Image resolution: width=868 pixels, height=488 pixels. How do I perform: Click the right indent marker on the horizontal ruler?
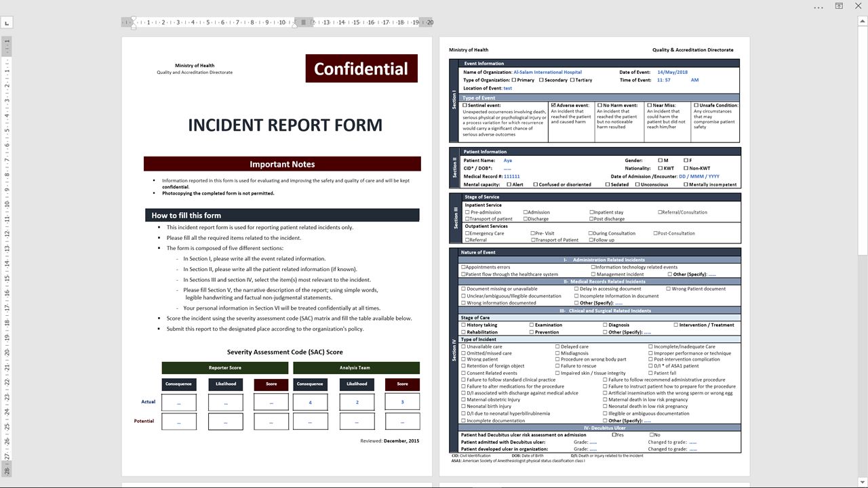point(295,25)
